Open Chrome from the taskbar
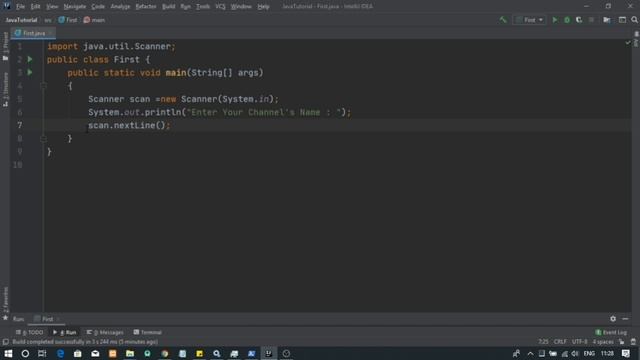This screenshot has height=360, width=640. pyautogui.click(x=165, y=353)
